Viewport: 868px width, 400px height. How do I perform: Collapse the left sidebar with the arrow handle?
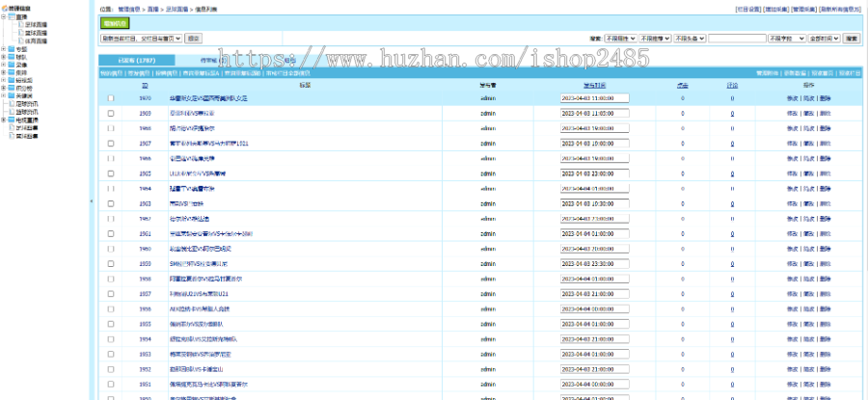(92, 201)
